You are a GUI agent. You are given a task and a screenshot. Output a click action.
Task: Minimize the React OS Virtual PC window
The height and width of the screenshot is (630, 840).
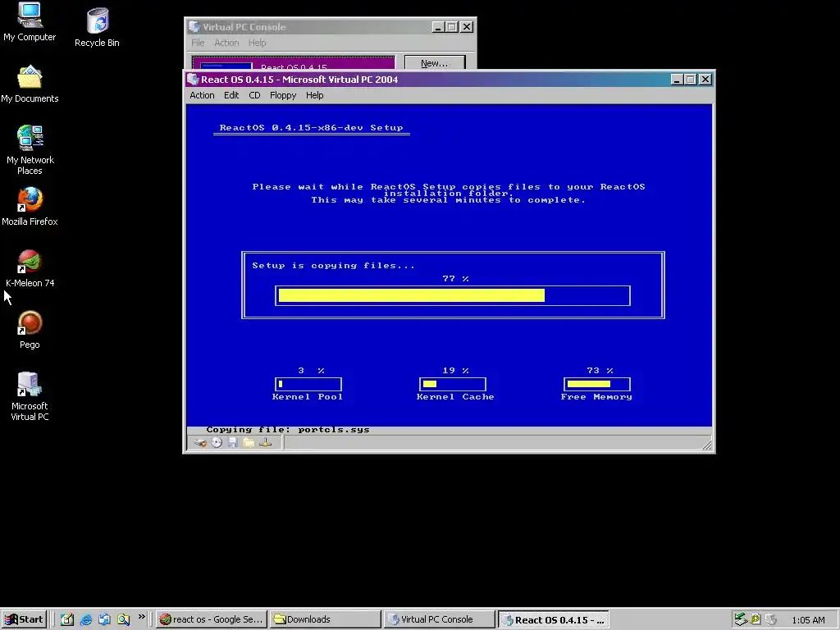click(x=677, y=80)
